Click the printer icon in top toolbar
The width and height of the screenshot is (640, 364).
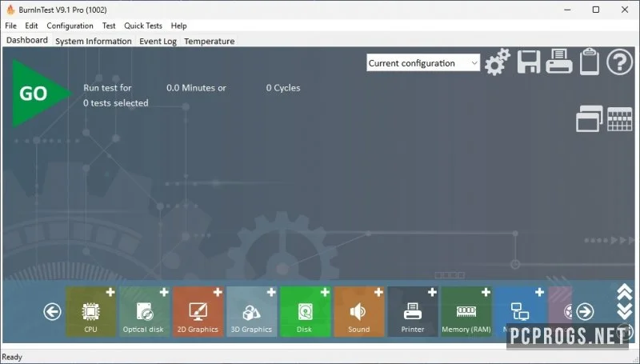(558, 62)
